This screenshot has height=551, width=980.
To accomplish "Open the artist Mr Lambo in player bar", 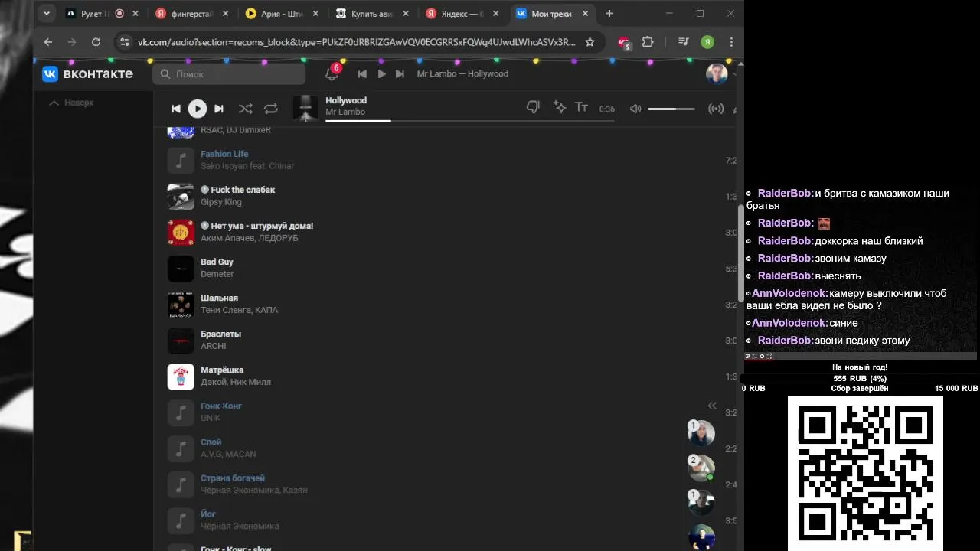I will 345,112.
